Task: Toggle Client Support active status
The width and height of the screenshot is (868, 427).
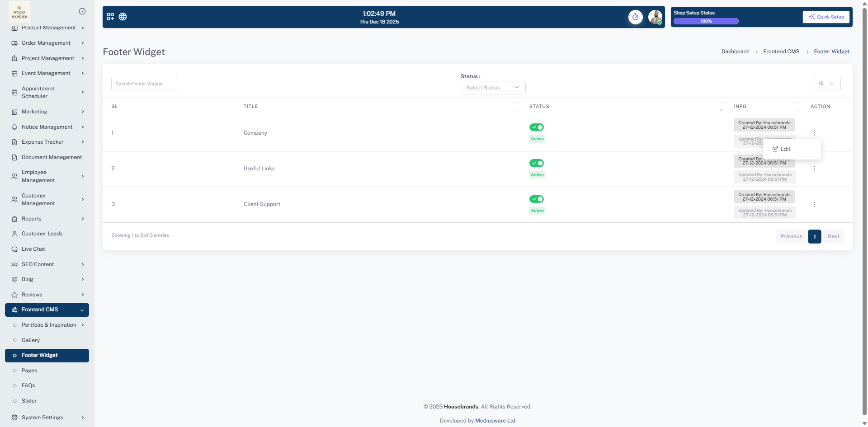Action: 537,199
